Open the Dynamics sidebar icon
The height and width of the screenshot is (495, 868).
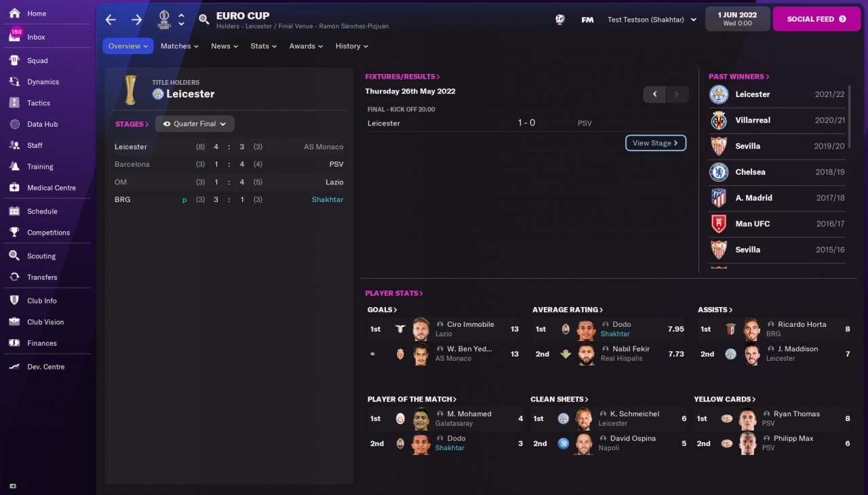coord(14,81)
